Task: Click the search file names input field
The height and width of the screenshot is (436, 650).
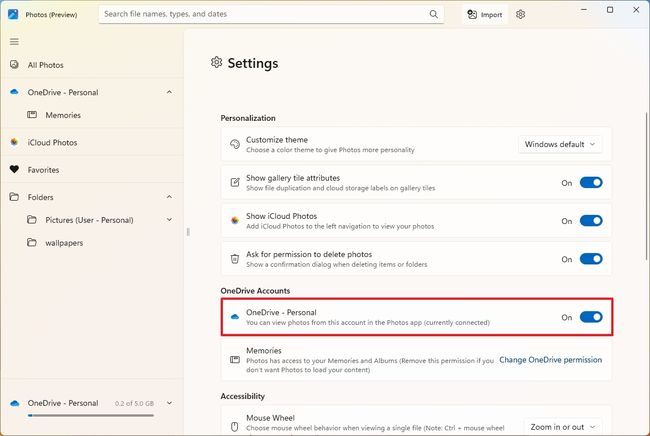Action: (x=265, y=15)
